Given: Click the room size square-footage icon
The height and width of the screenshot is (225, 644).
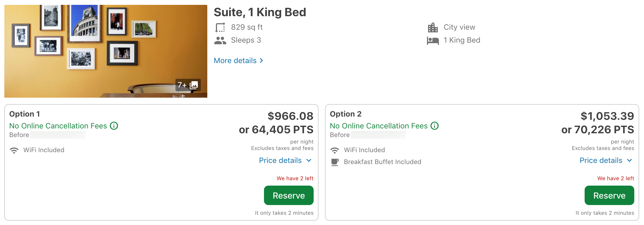Looking at the screenshot, I should pos(220,27).
